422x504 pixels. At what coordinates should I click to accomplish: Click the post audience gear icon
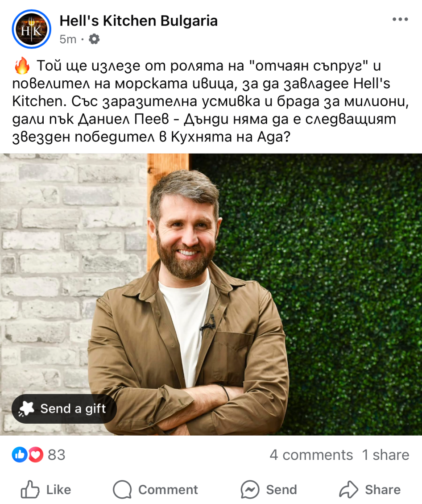click(x=94, y=39)
